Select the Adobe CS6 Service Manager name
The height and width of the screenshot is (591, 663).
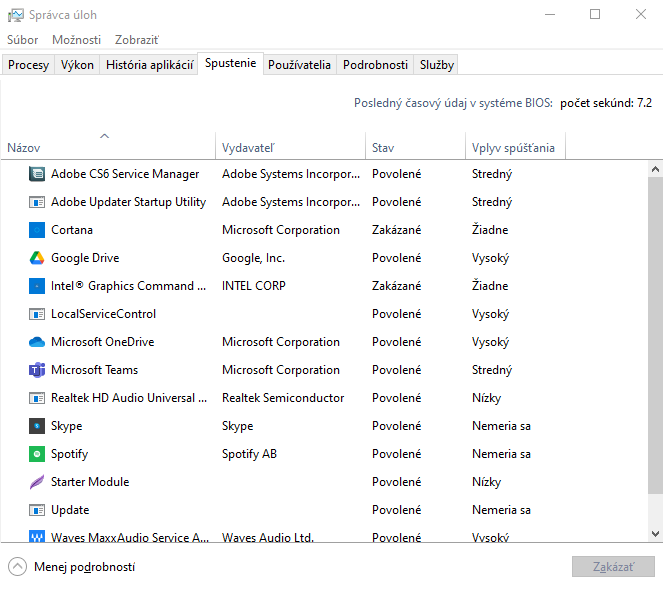(125, 174)
